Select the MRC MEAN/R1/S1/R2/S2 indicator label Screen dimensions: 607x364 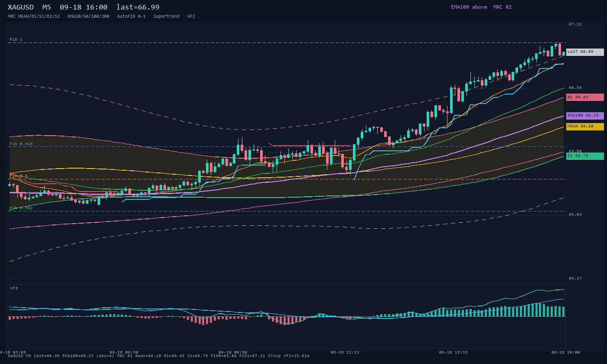34,16
